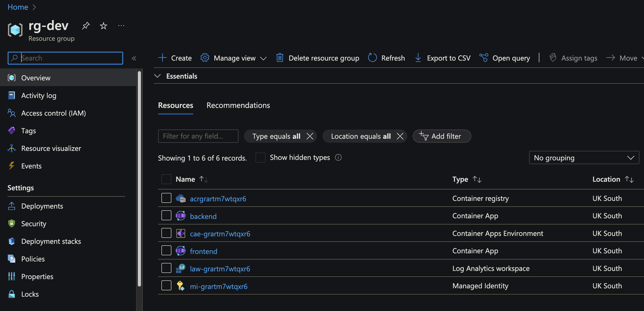
Task: Click the info icon beside Show hidden types
Action: click(338, 157)
